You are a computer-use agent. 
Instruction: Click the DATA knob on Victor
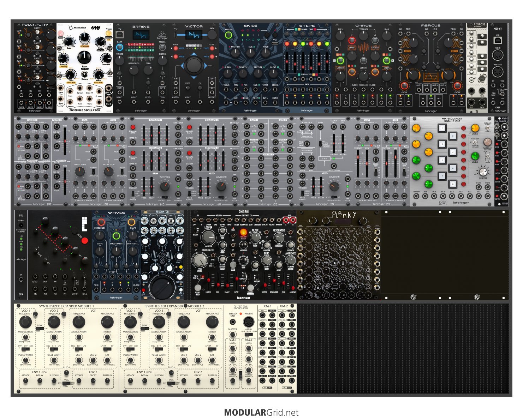pyautogui.click(x=212, y=35)
